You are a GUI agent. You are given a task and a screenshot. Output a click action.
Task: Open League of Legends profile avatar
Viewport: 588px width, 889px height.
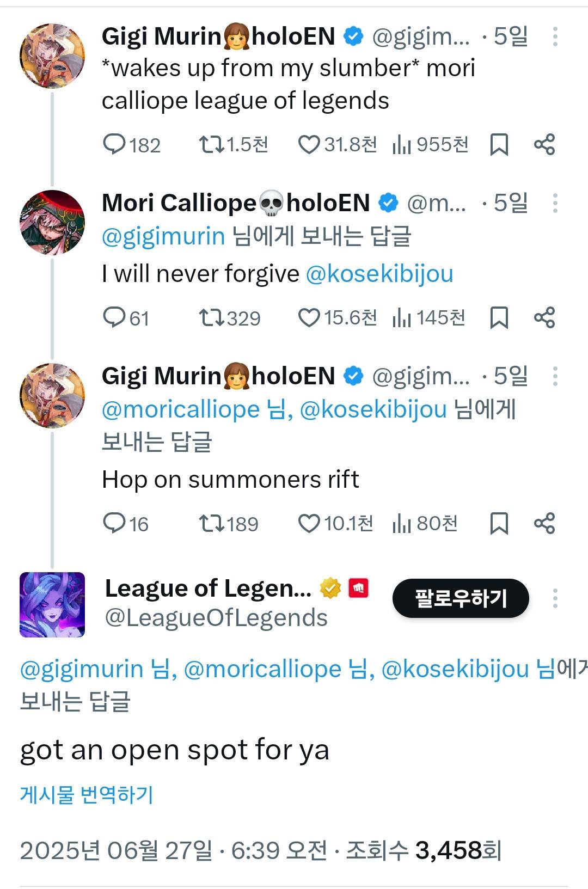click(52, 604)
